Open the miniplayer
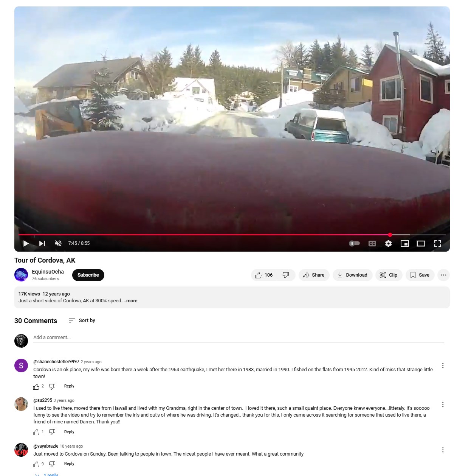 point(404,243)
